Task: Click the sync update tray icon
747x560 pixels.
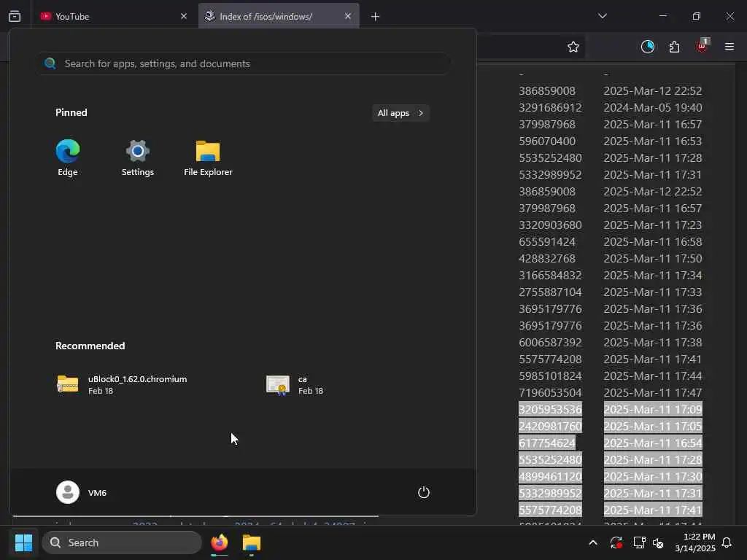Action: point(616,542)
